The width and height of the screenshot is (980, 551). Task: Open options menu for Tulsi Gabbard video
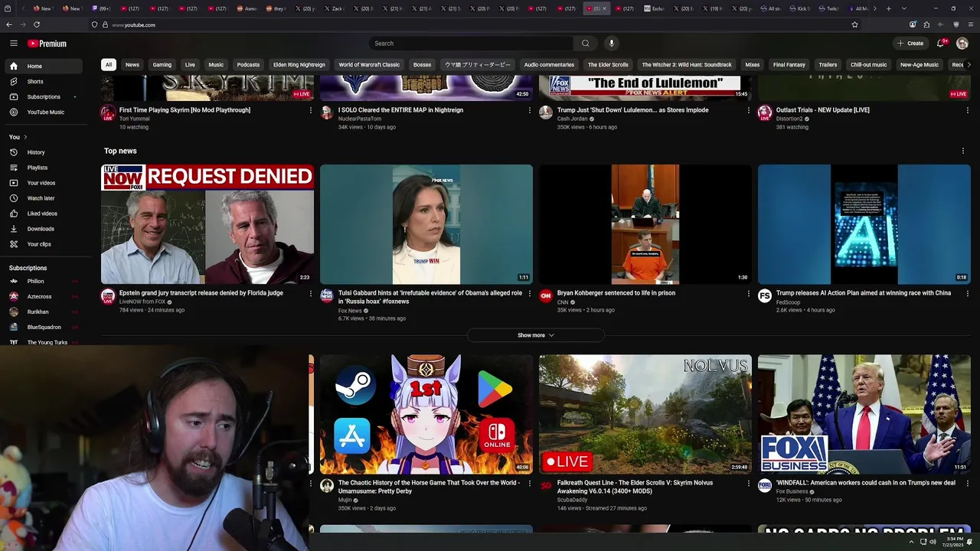530,294
